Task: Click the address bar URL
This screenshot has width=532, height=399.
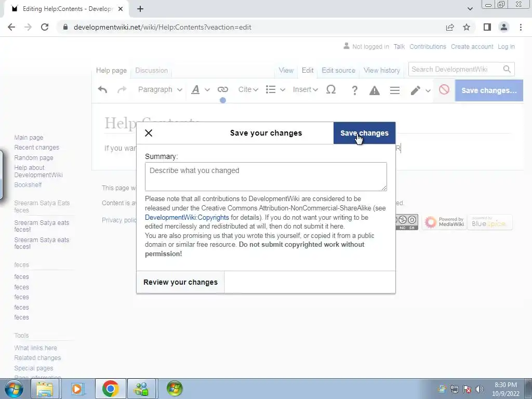Action: [x=162, y=27]
